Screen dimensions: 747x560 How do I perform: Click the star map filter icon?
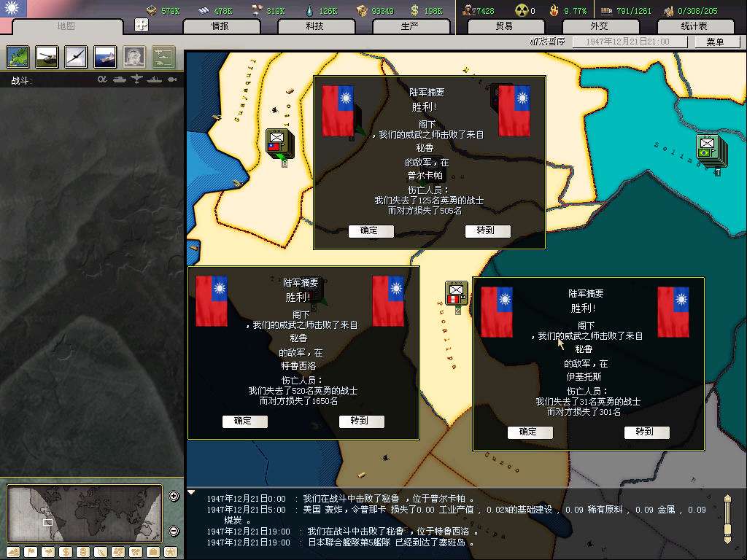[171, 551]
